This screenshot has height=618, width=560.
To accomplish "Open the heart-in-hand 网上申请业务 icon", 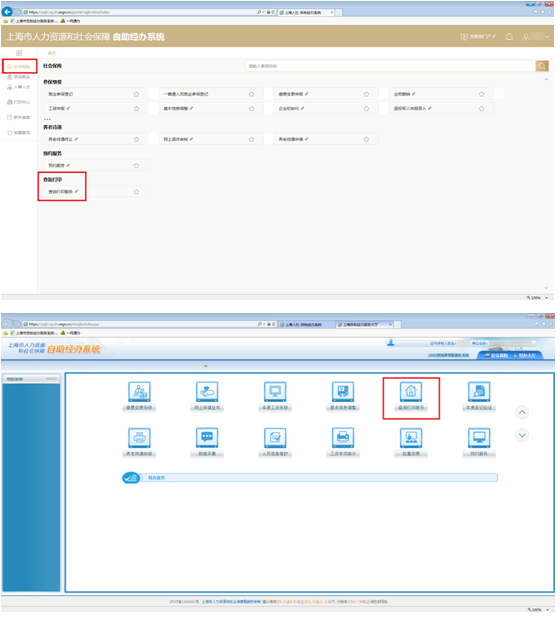I will [208, 394].
